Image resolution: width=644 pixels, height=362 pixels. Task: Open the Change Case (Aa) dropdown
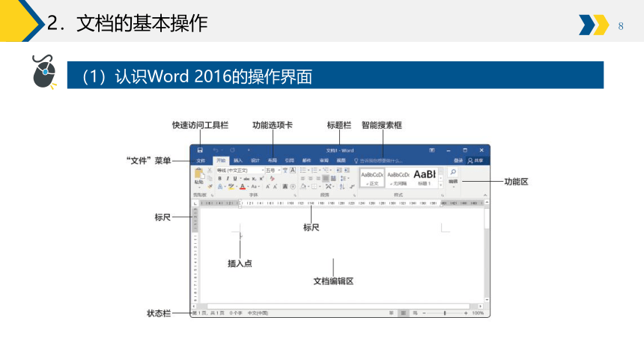pos(255,186)
